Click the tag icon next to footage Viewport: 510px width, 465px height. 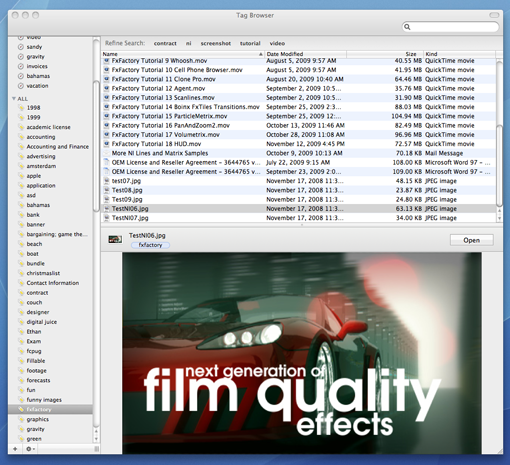coord(21,371)
